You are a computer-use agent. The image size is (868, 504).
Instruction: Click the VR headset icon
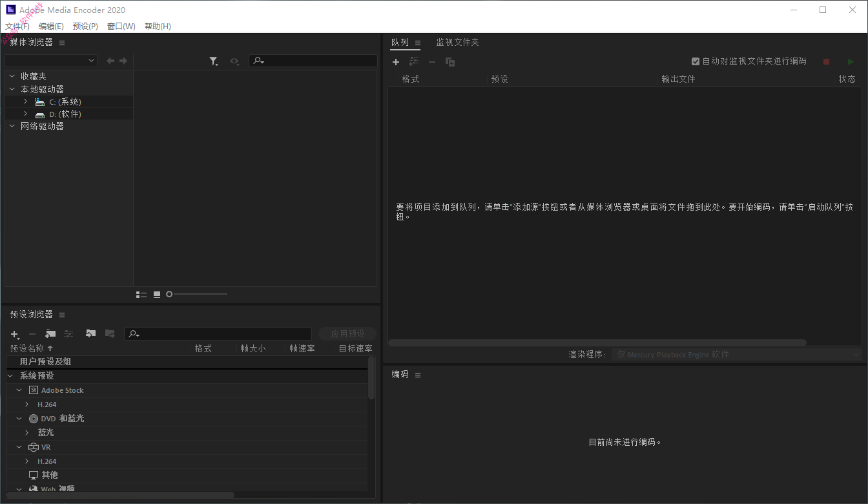click(34, 447)
